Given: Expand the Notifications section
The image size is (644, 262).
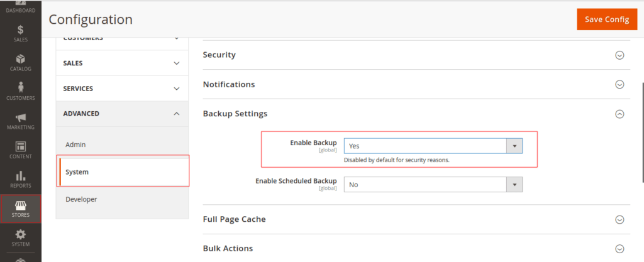Looking at the screenshot, I should point(619,84).
